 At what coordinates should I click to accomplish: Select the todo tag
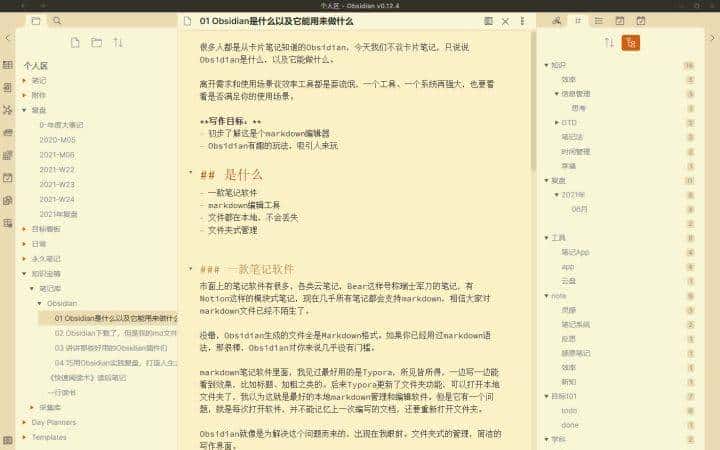(569, 411)
